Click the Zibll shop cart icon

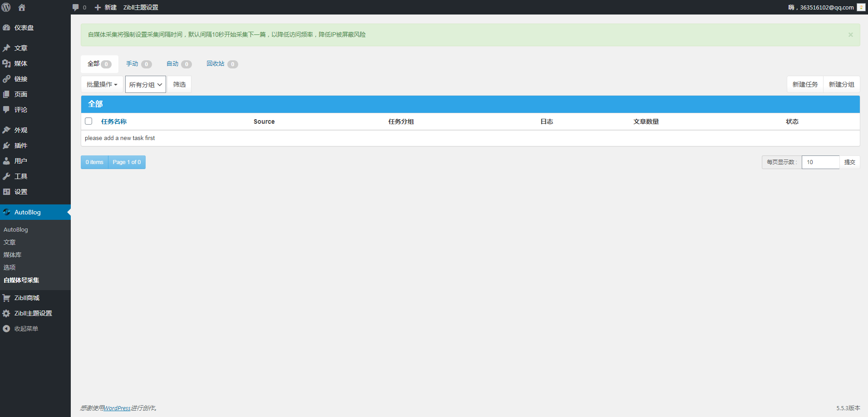(6, 298)
